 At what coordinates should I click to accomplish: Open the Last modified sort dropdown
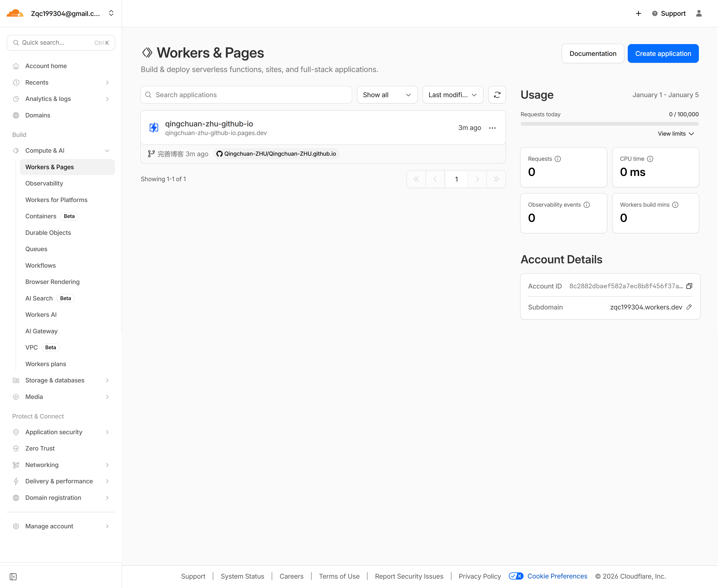(x=453, y=95)
